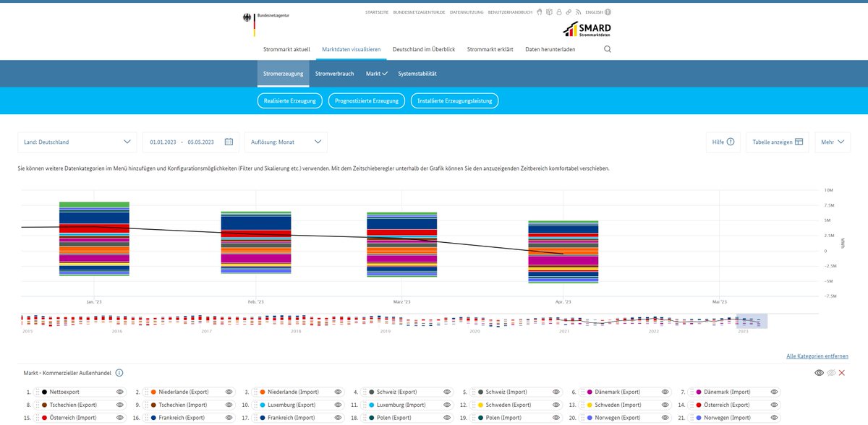Open the RSS feed icon

pyautogui.click(x=579, y=12)
